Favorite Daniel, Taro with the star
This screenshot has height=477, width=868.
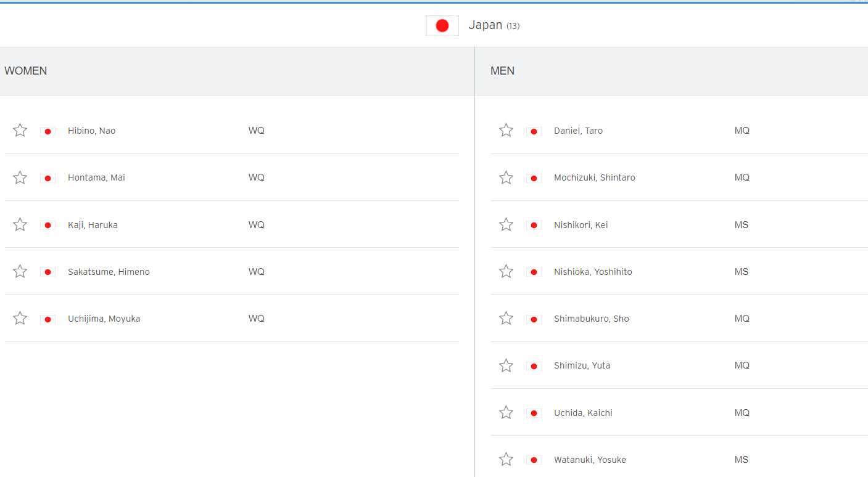[506, 130]
